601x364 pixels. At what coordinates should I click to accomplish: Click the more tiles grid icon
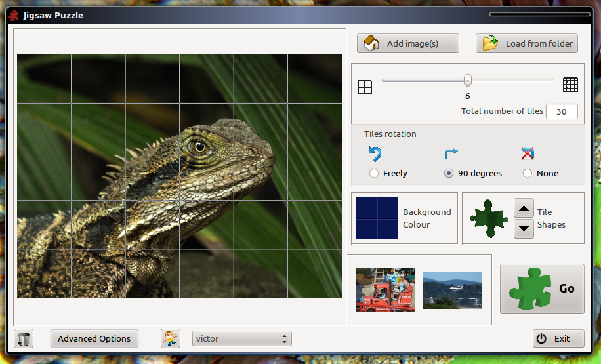pos(570,85)
